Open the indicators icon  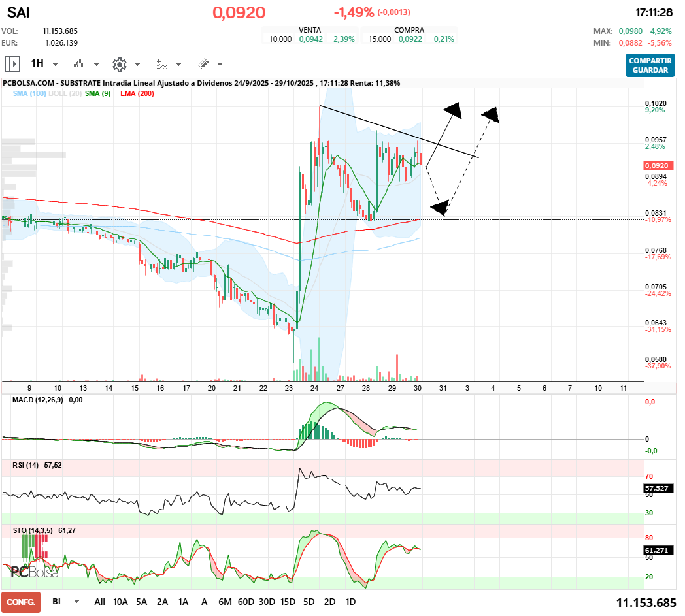(161, 64)
